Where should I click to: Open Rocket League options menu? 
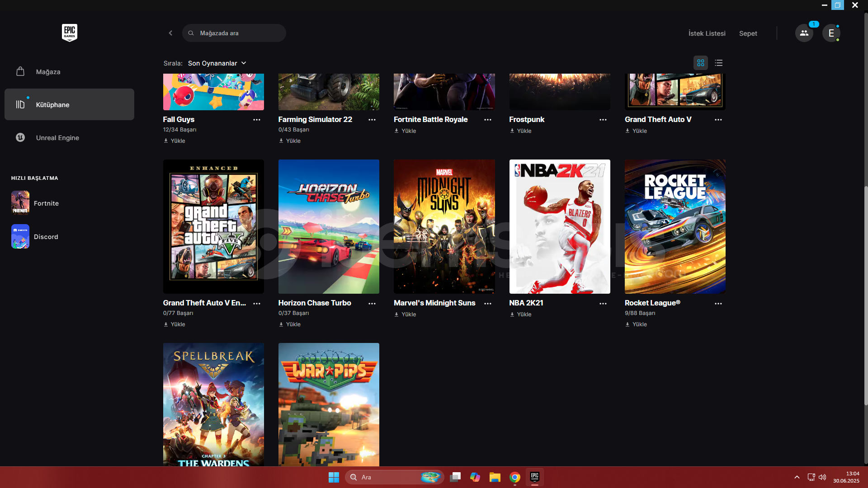tap(718, 304)
